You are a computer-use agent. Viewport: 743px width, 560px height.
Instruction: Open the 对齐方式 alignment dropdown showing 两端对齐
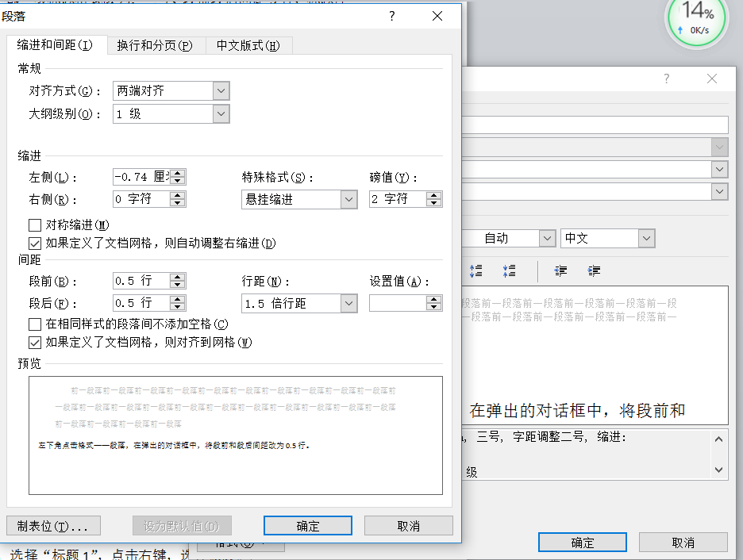(x=220, y=90)
